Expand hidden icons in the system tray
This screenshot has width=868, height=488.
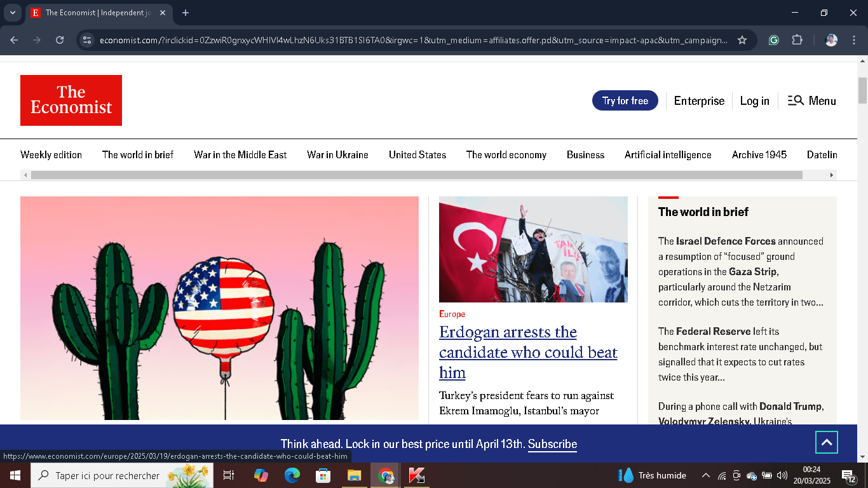(705, 475)
